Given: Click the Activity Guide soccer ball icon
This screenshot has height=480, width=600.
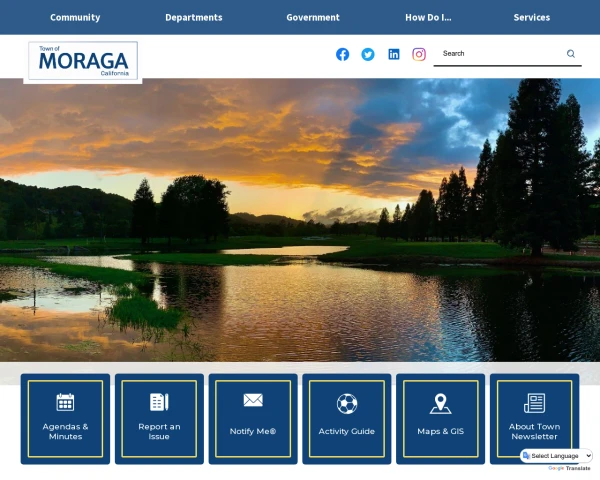Looking at the screenshot, I should coord(347,403).
